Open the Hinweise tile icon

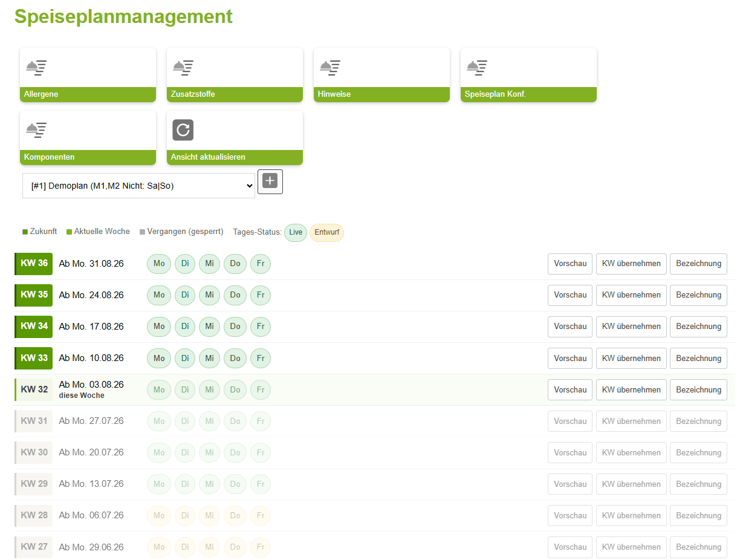(330, 67)
